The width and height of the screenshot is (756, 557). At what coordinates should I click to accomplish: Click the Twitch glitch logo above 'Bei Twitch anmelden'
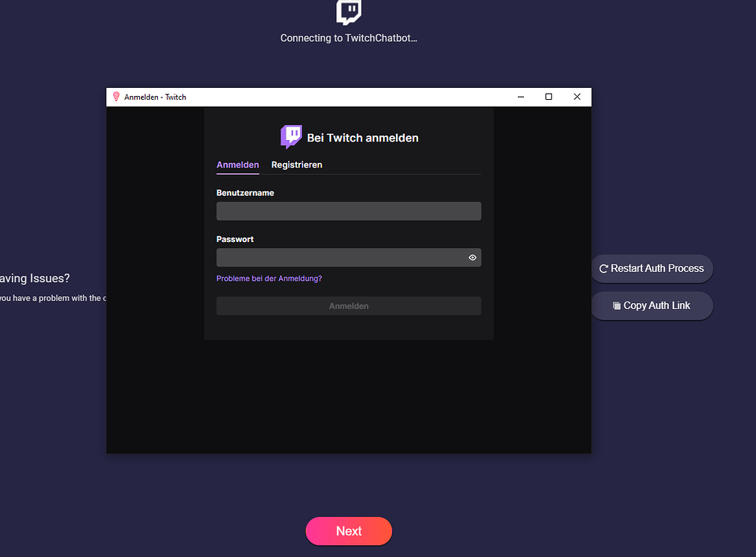[x=291, y=136]
